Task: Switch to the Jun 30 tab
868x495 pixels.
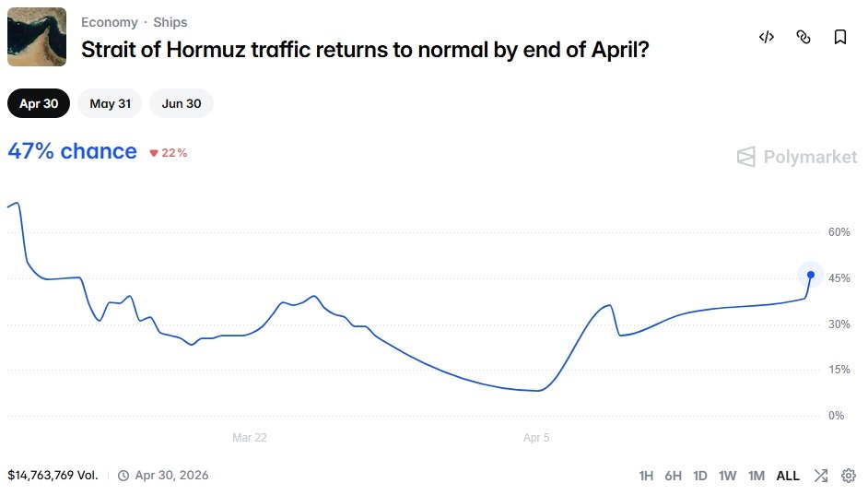Action: click(182, 103)
